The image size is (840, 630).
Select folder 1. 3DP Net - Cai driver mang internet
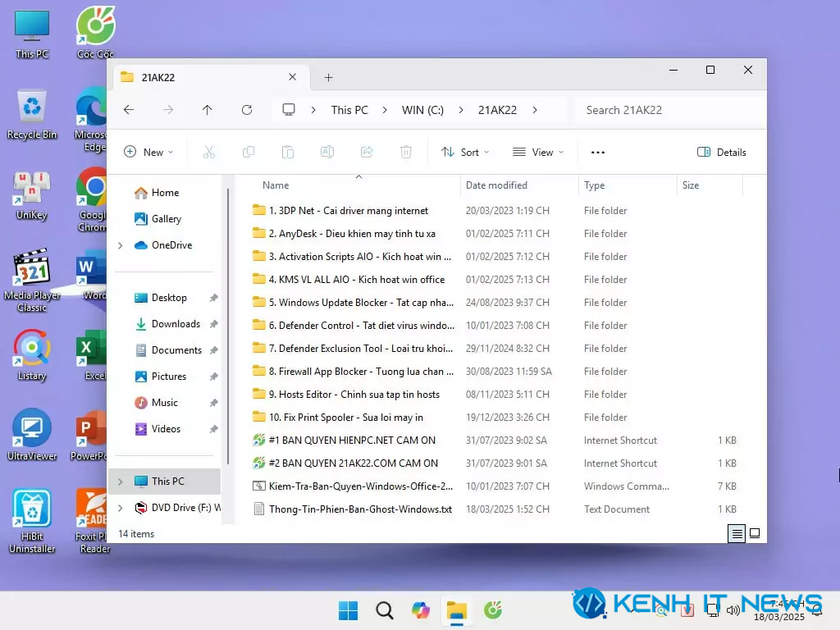coord(348,211)
